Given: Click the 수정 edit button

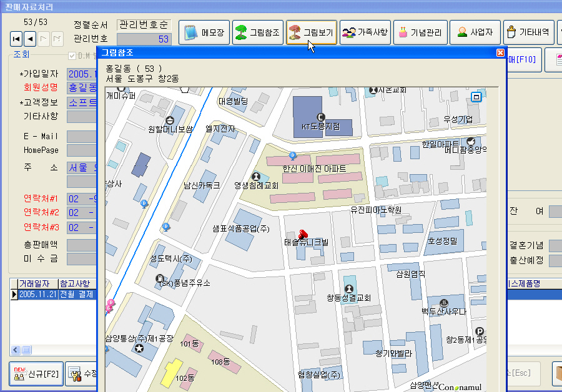Looking at the screenshot, I should pyautogui.click(x=82, y=374).
